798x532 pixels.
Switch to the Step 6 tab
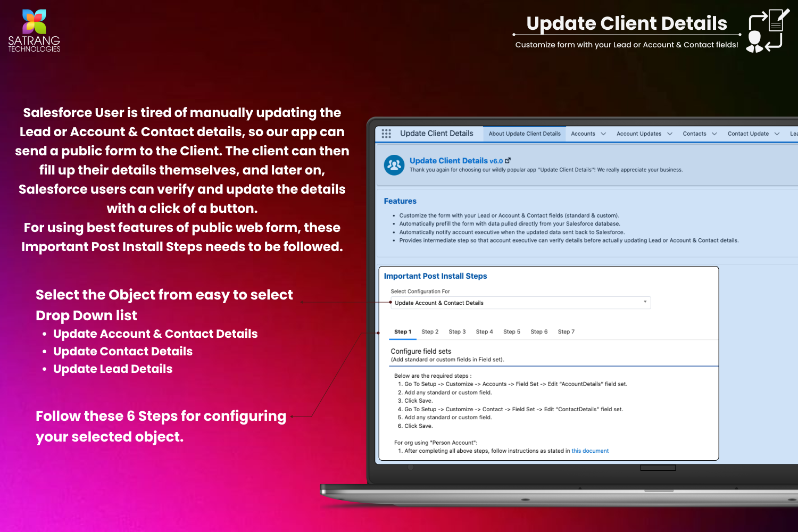pyautogui.click(x=539, y=331)
